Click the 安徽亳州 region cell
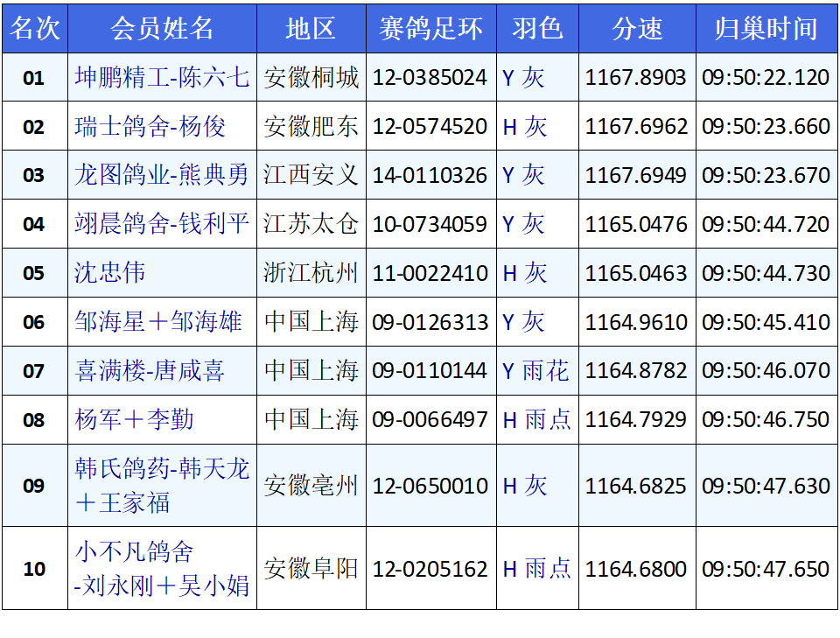 click(x=311, y=486)
